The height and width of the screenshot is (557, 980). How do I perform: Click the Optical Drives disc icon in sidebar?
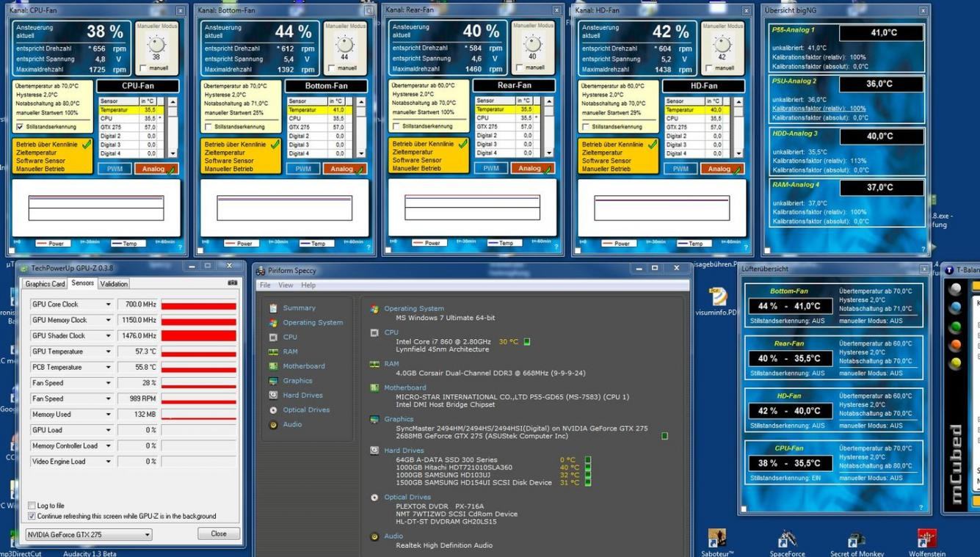(x=274, y=410)
